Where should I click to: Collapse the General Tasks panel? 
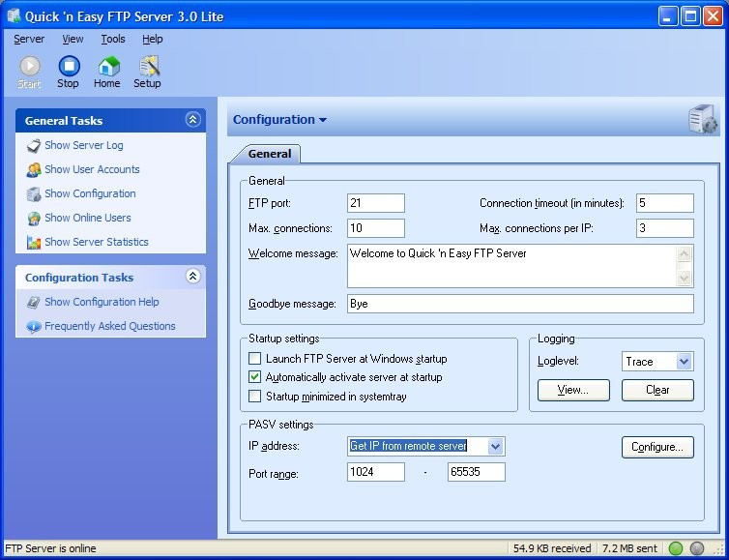click(192, 120)
